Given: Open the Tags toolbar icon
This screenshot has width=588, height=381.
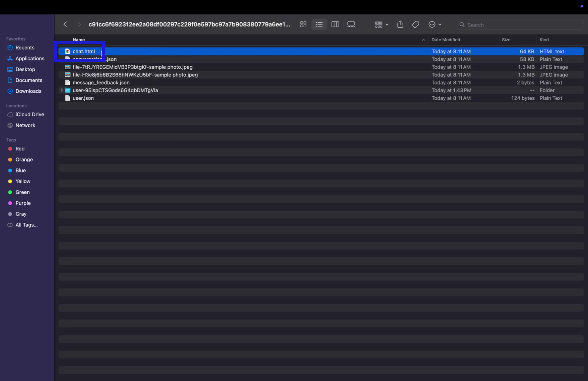Looking at the screenshot, I should tap(415, 24).
